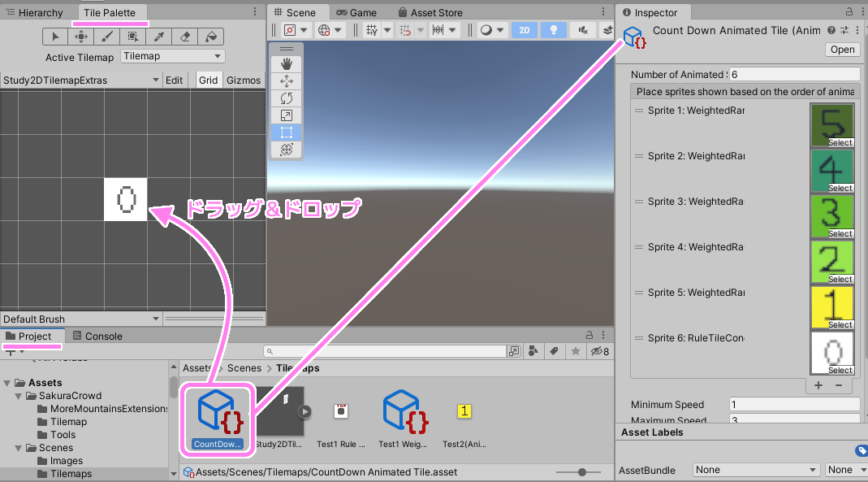Screen dimensions: 868x482
Task: Activate the Rect tool in Scene sidebar
Action: pos(286,132)
